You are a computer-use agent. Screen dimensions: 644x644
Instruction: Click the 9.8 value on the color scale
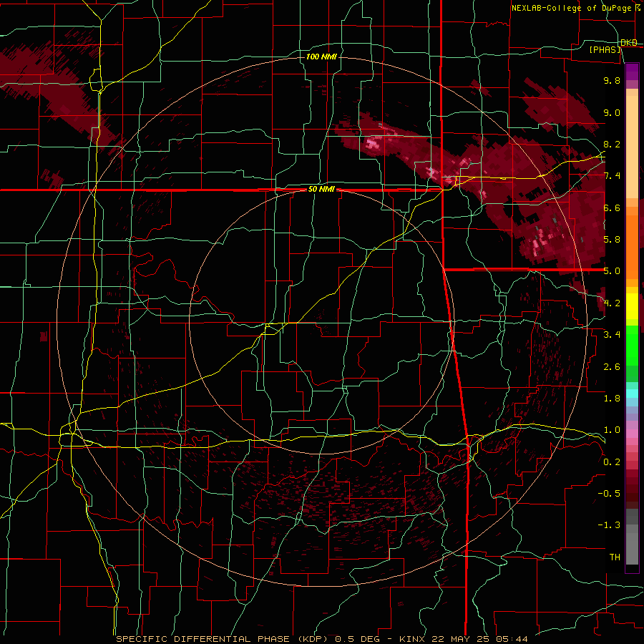click(612, 80)
